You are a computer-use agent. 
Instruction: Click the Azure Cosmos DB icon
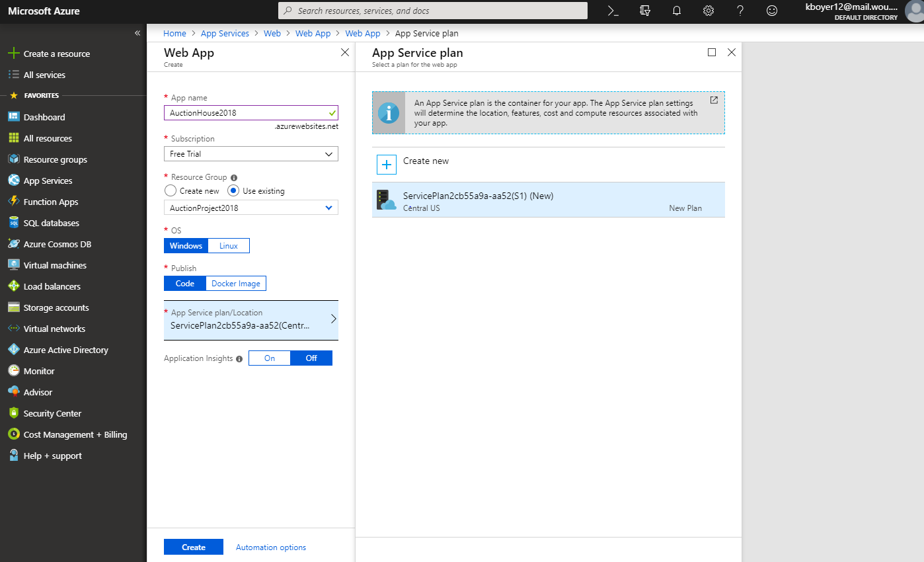[13, 244]
